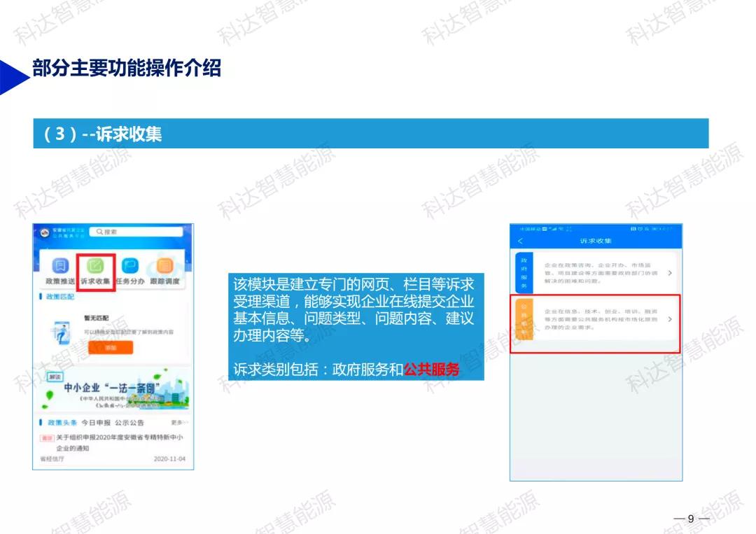Open the 跟踪调度 orange icon
756x534 pixels.
pos(165,265)
